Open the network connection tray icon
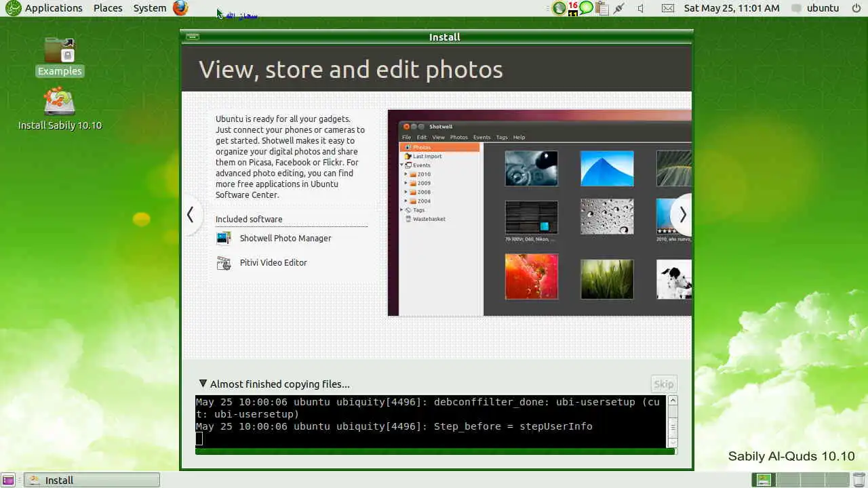Viewport: 868px width, 488px height. [618, 8]
